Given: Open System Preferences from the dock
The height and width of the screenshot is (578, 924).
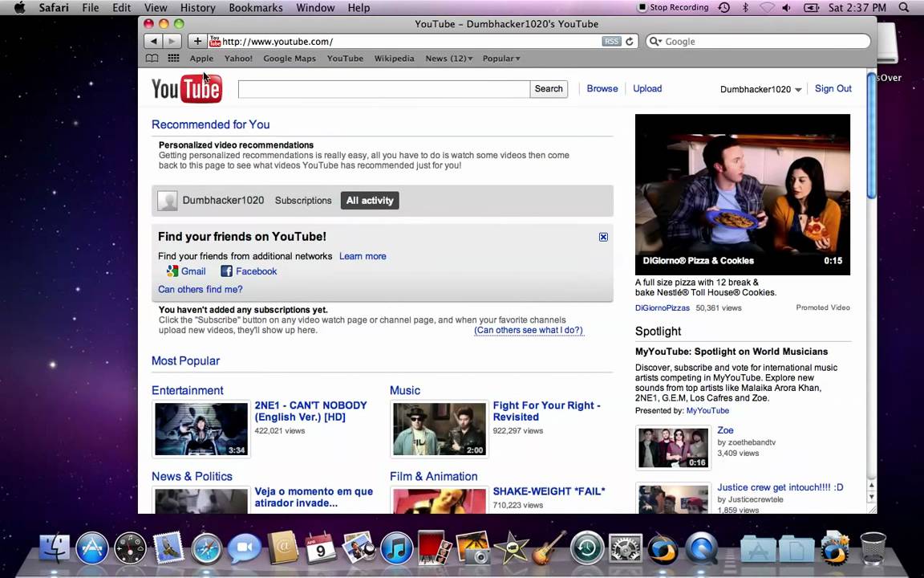Looking at the screenshot, I should coord(625,548).
